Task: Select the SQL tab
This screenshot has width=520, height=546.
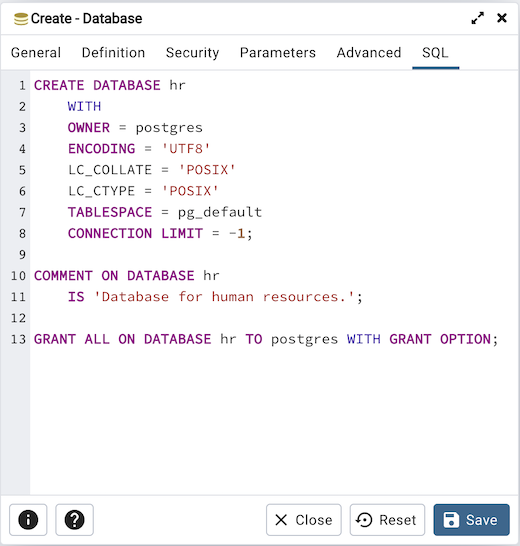Action: (435, 53)
